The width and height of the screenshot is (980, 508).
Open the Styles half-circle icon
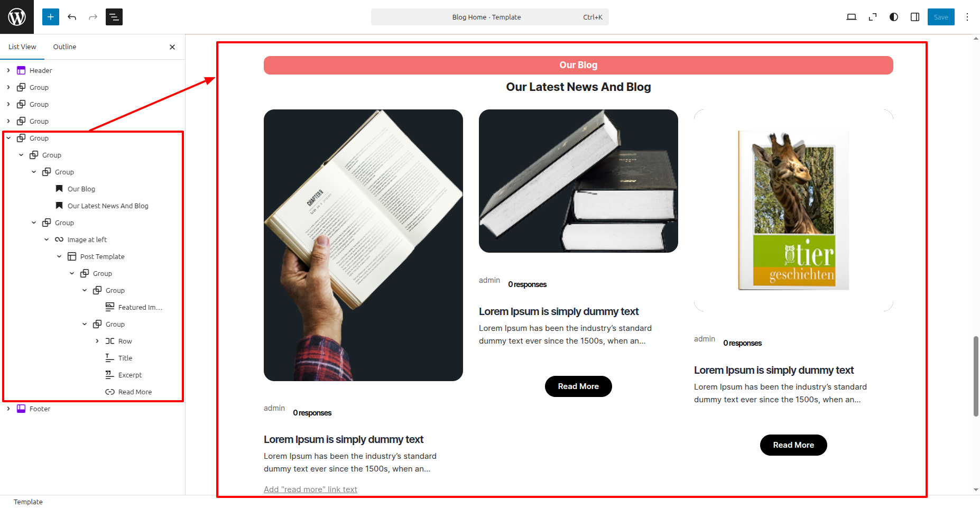pos(894,17)
